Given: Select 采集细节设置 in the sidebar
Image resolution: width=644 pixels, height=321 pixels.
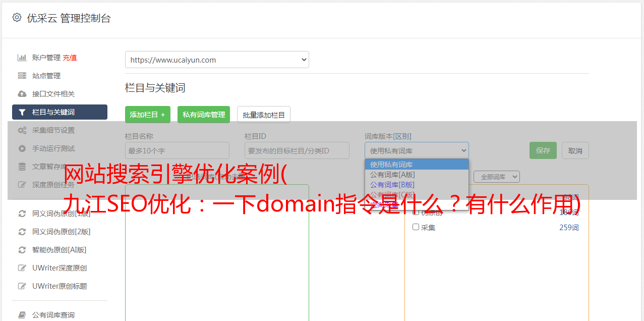Looking at the screenshot, I should click(x=53, y=130).
